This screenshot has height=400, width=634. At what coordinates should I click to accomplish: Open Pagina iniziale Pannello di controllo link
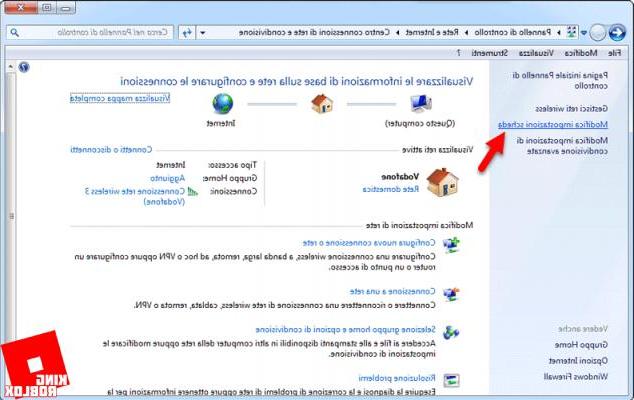(x=560, y=80)
